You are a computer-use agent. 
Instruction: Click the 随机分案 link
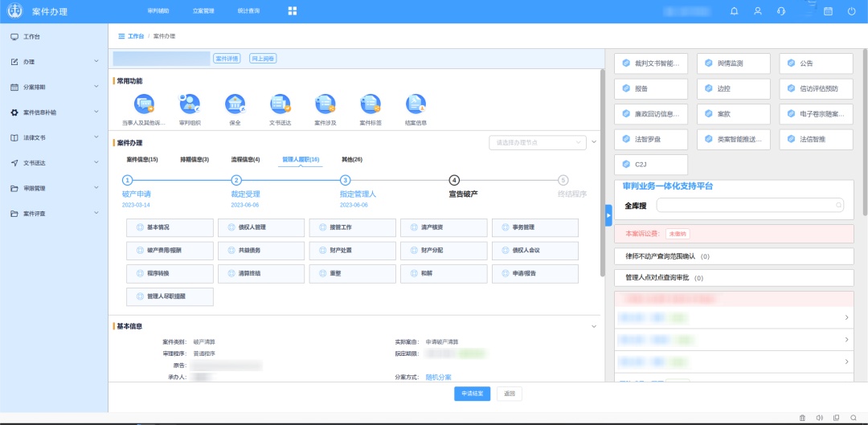(x=438, y=377)
